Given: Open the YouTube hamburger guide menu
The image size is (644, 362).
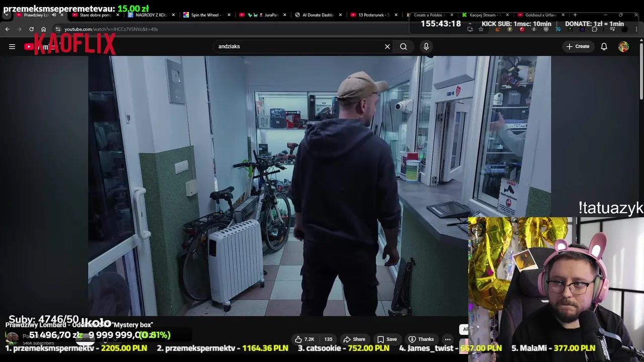Looking at the screenshot, I should [12, 46].
